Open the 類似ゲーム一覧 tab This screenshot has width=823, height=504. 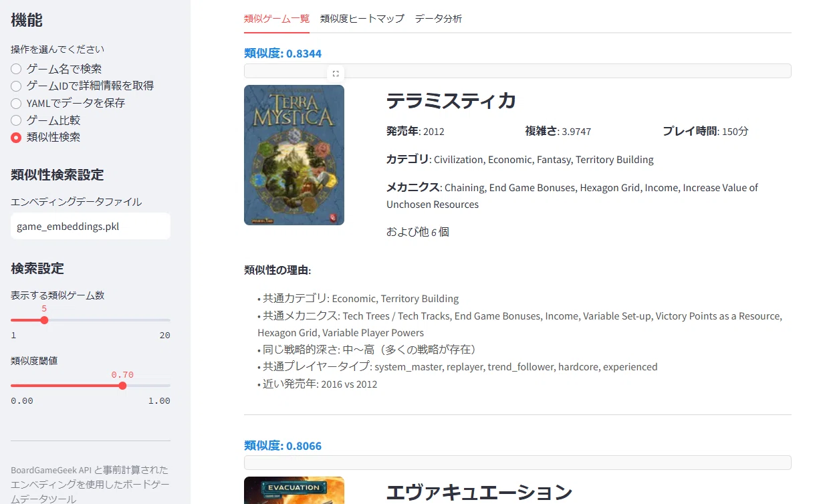click(277, 19)
